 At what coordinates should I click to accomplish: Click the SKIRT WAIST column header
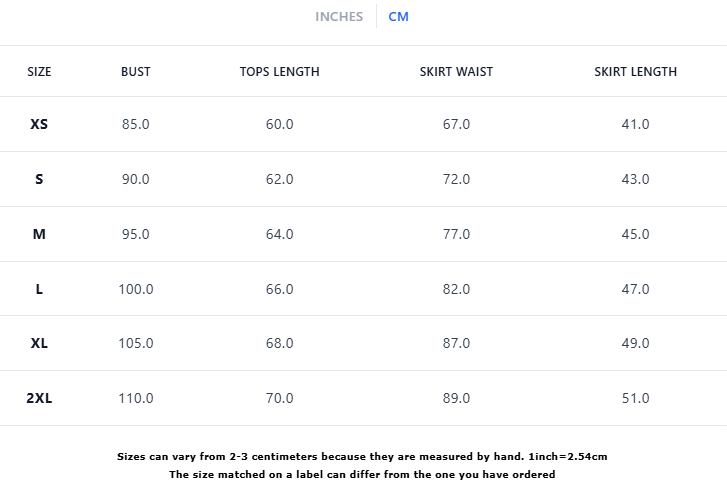(x=456, y=72)
